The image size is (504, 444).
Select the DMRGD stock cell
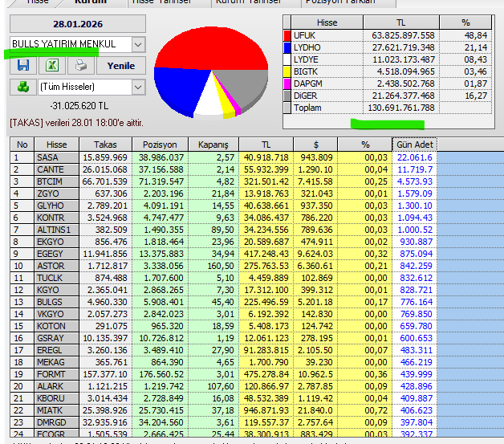(x=56, y=423)
